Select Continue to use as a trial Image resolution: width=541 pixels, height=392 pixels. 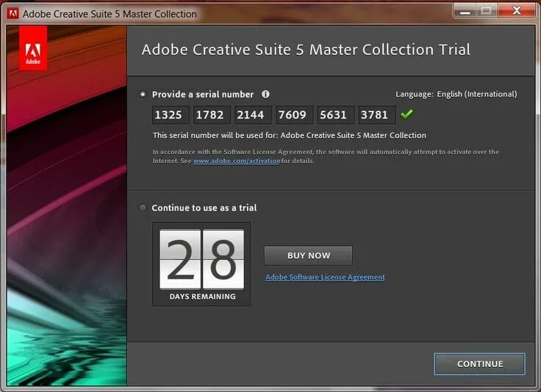point(143,207)
